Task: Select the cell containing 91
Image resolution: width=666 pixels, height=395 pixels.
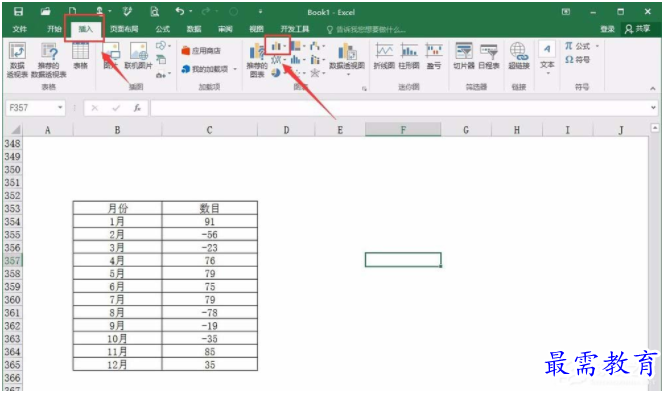Action: click(209, 221)
